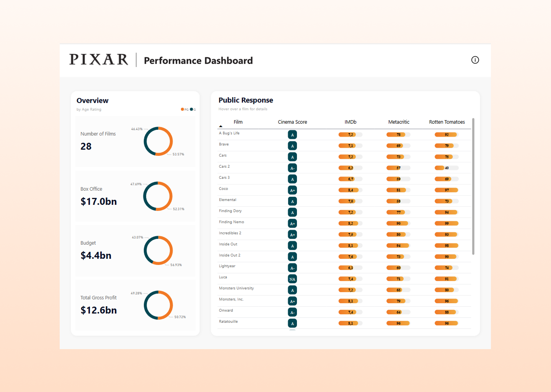
Task: Click A Bug's Life Cinema Score badge
Action: [292, 135]
